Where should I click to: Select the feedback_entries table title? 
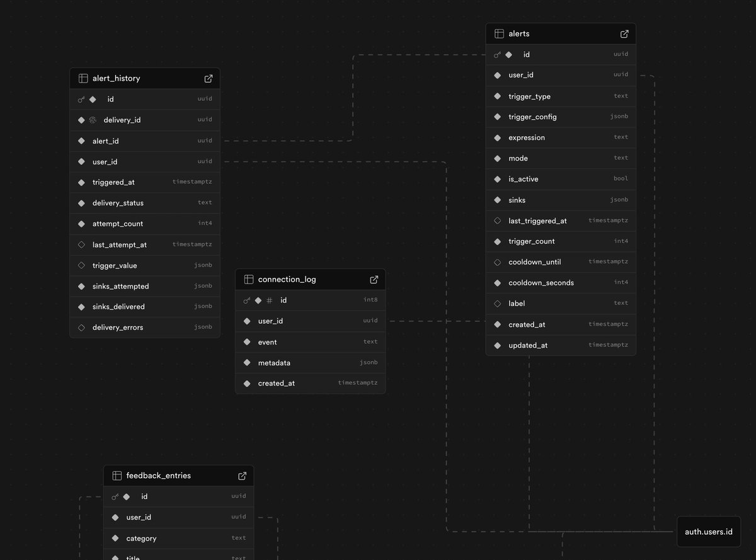click(x=159, y=476)
